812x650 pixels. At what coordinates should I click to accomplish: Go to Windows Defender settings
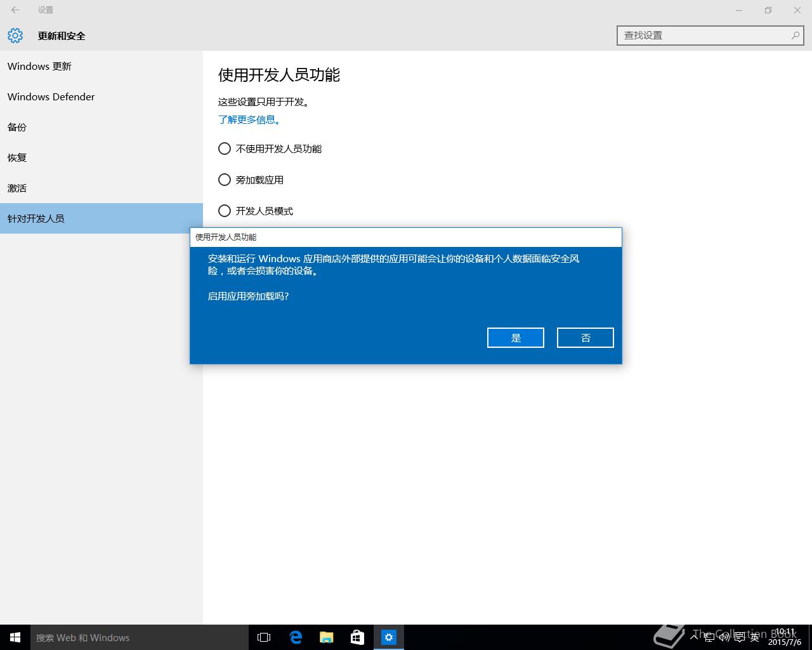[x=101, y=96]
